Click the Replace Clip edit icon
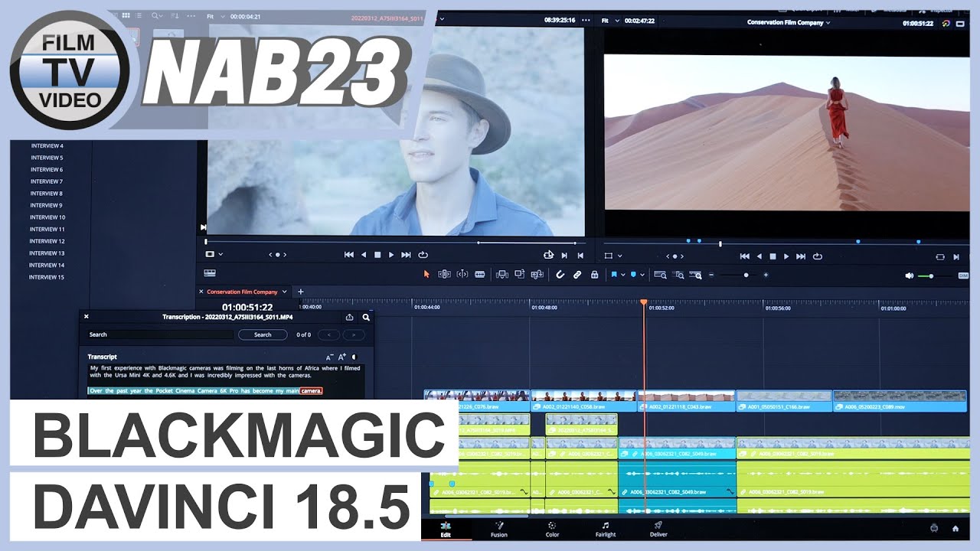Viewport: 980px width, 551px height. (x=537, y=274)
